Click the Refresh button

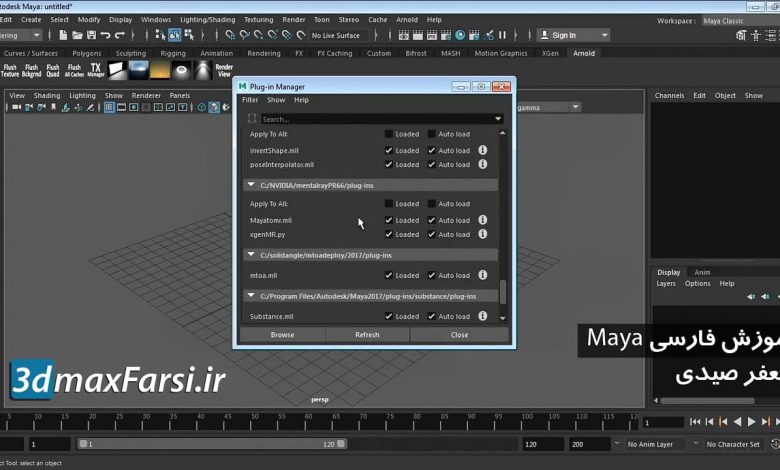367,335
